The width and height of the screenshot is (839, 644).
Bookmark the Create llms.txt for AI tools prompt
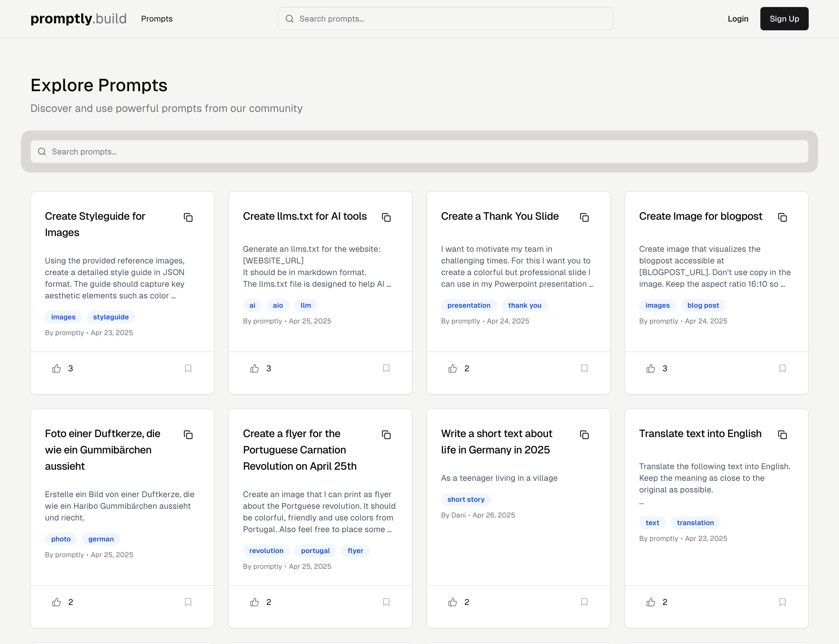click(x=386, y=368)
